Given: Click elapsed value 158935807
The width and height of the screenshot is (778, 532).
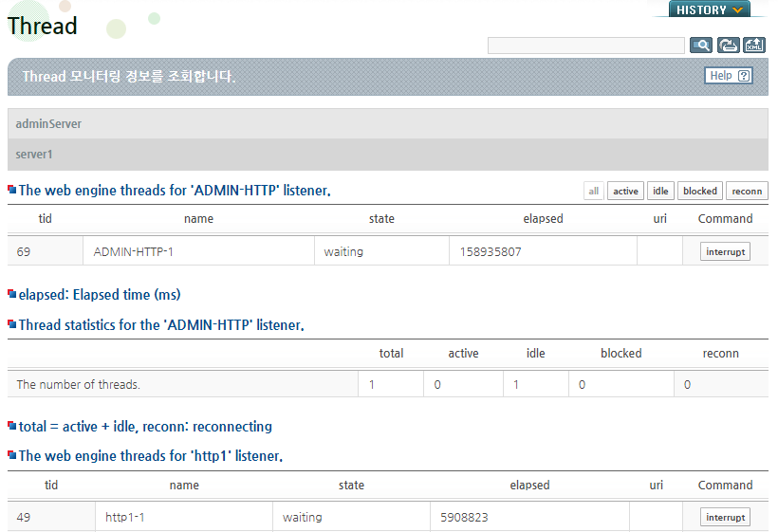Looking at the screenshot, I should tap(491, 252).
